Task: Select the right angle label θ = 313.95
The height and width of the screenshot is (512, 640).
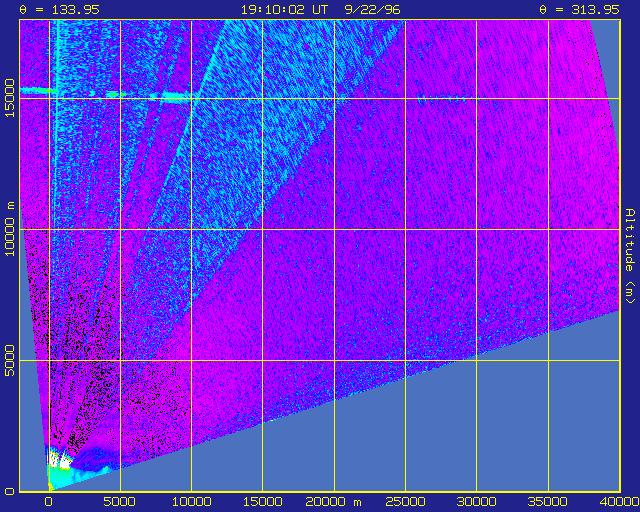Action: (580, 9)
